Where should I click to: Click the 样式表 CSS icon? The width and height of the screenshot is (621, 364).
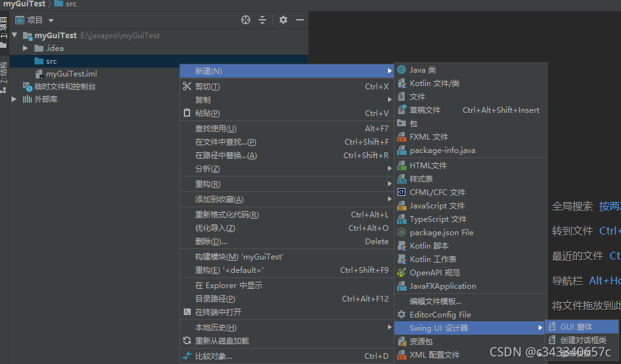pyautogui.click(x=401, y=179)
